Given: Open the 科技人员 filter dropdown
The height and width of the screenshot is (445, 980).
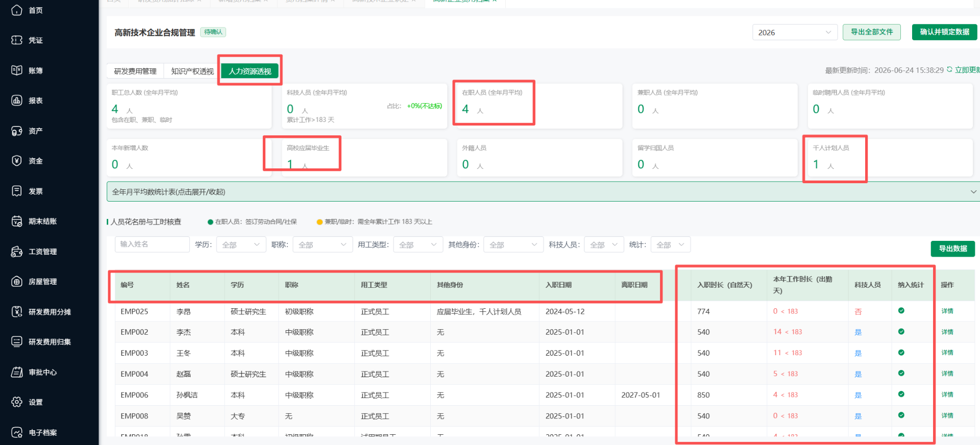Looking at the screenshot, I should [x=604, y=245].
